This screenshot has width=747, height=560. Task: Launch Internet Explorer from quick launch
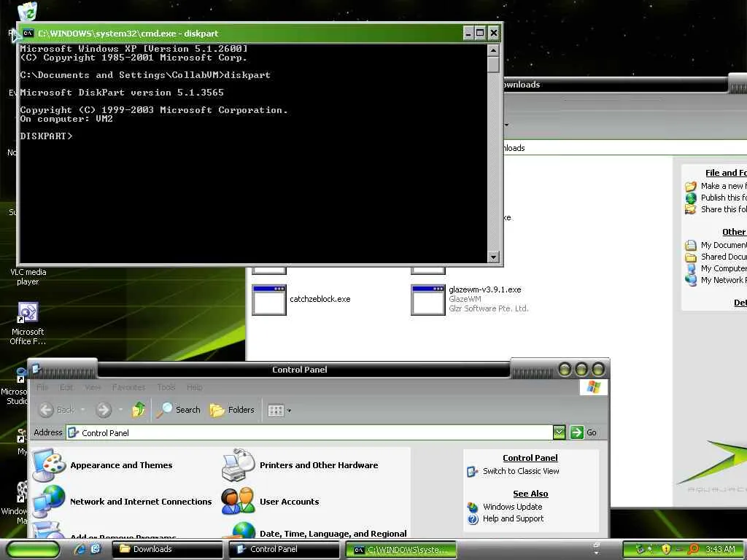tap(80, 549)
